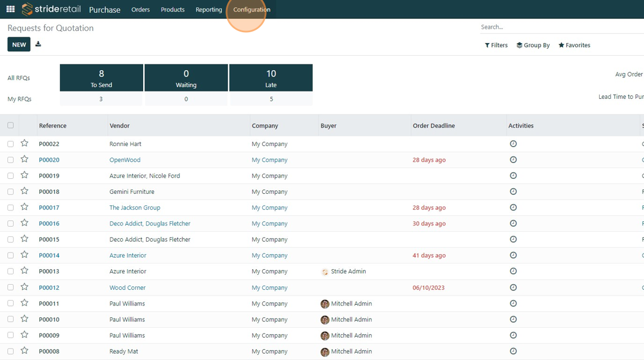Star the P00011 row

click(x=25, y=303)
